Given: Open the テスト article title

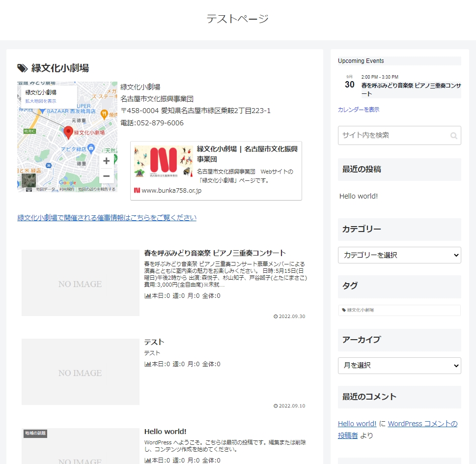Looking at the screenshot, I should pos(154,342).
